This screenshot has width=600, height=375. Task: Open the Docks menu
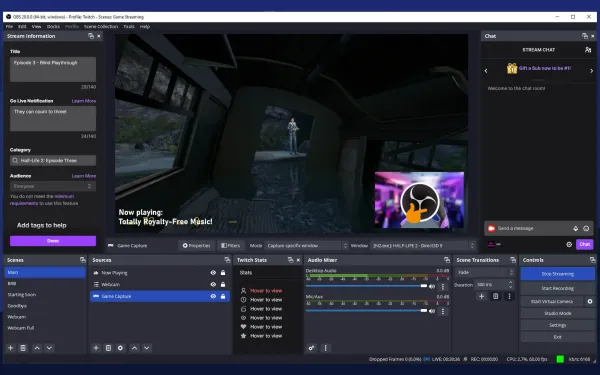point(53,26)
